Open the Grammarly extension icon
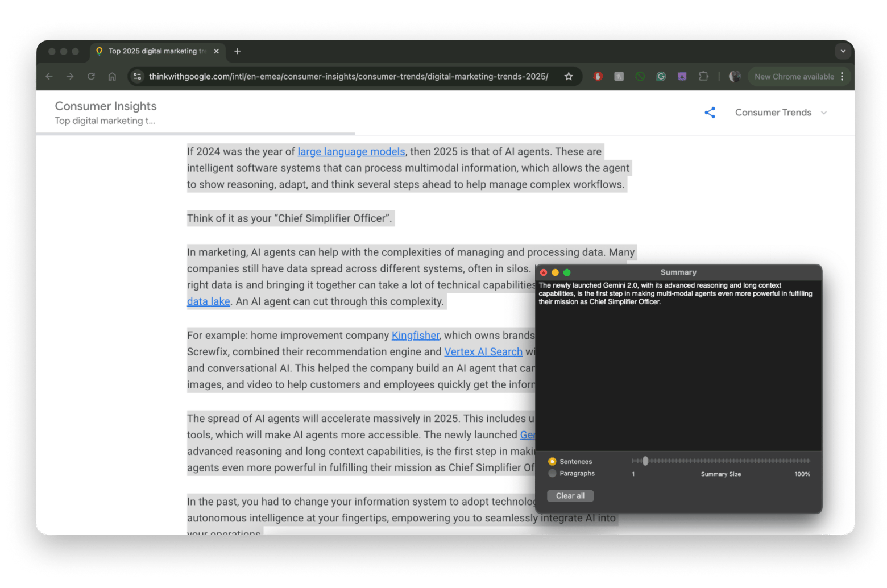 [x=661, y=76]
